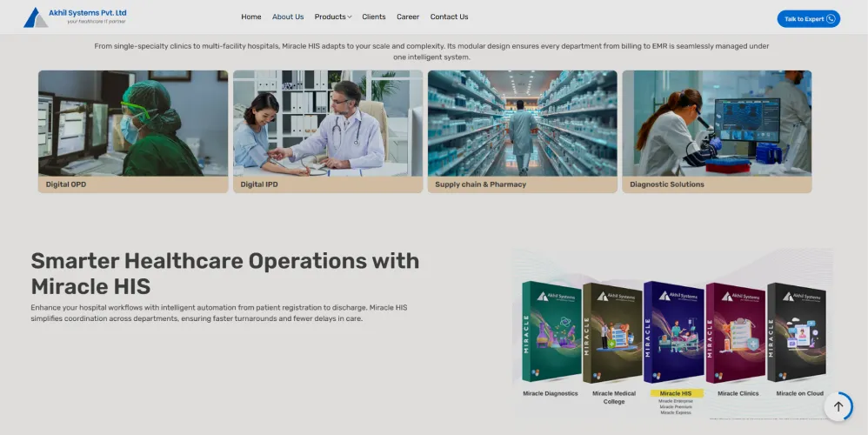868x435 pixels.
Task: Click the Akhil Systems Pvt. Ltd company name
Action: [x=88, y=13]
